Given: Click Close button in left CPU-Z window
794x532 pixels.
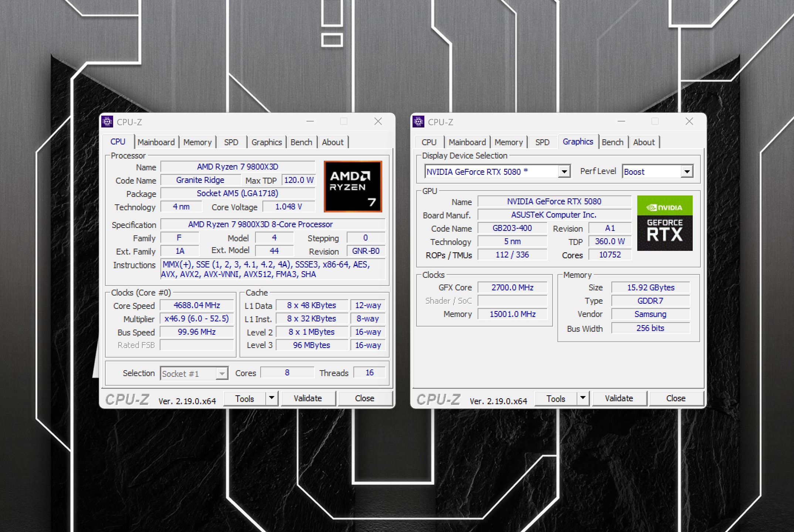Looking at the screenshot, I should [x=365, y=399].
